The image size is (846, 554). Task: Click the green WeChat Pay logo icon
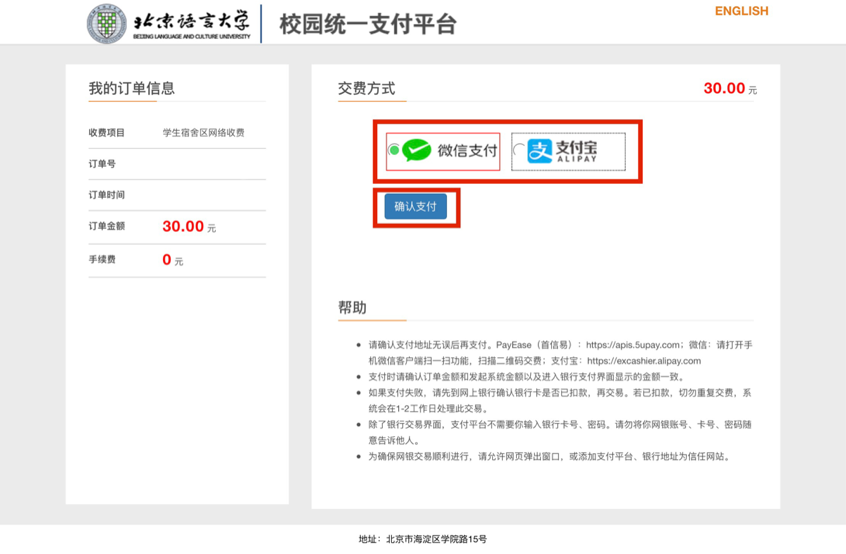[x=416, y=151]
